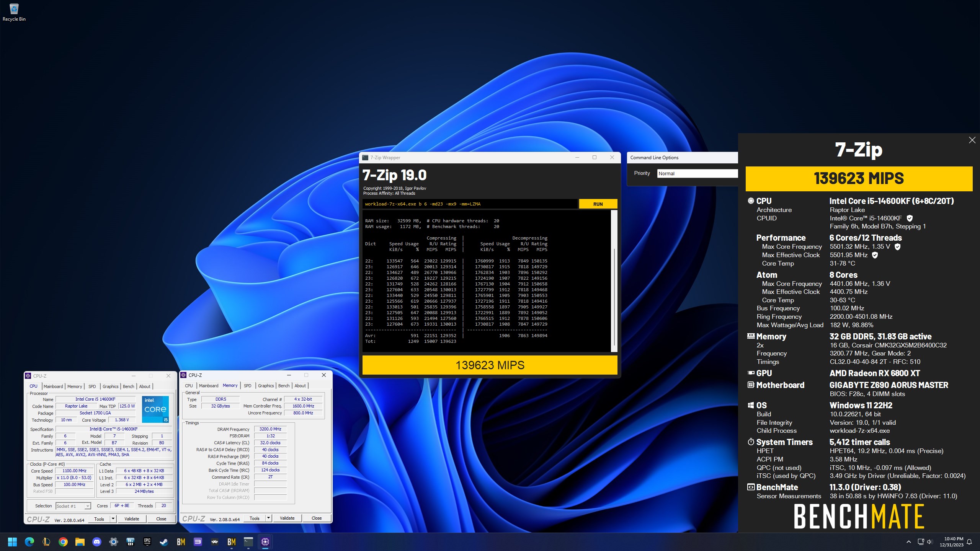
Task: Launch Epic Games from the taskbar
Action: [147, 542]
